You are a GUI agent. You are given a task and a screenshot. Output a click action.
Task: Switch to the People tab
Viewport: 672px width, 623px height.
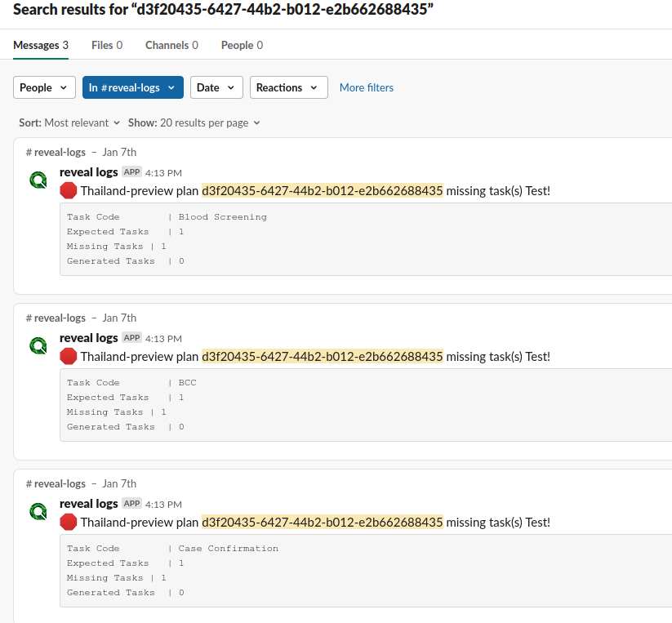(236, 45)
